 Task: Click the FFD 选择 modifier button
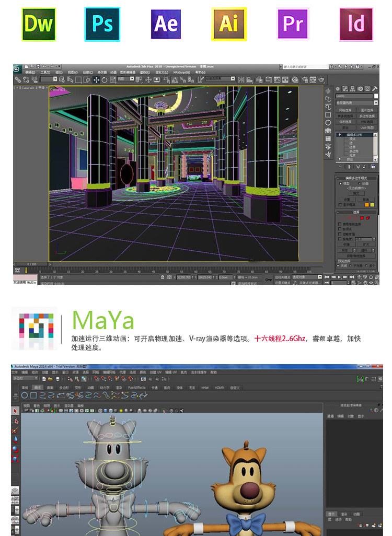point(367,122)
